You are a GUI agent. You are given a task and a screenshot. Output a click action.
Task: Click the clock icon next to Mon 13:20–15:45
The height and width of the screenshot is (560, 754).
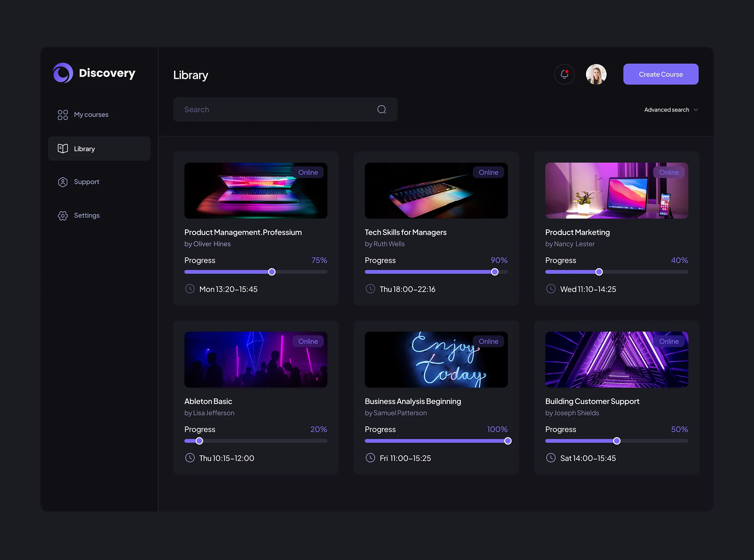[x=190, y=289]
